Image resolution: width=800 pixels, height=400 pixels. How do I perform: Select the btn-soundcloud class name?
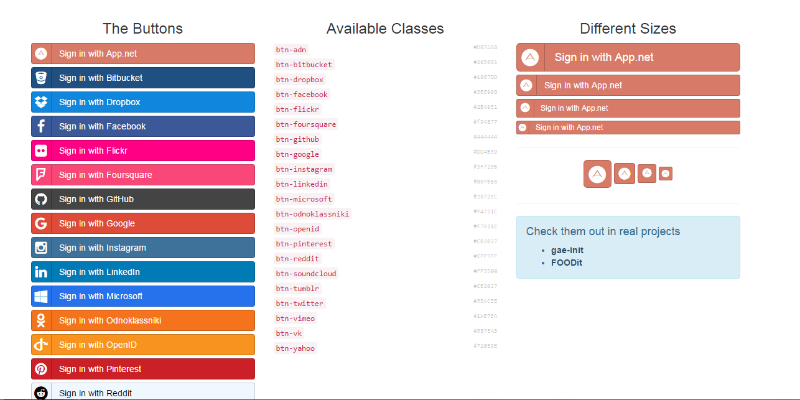pyautogui.click(x=306, y=273)
